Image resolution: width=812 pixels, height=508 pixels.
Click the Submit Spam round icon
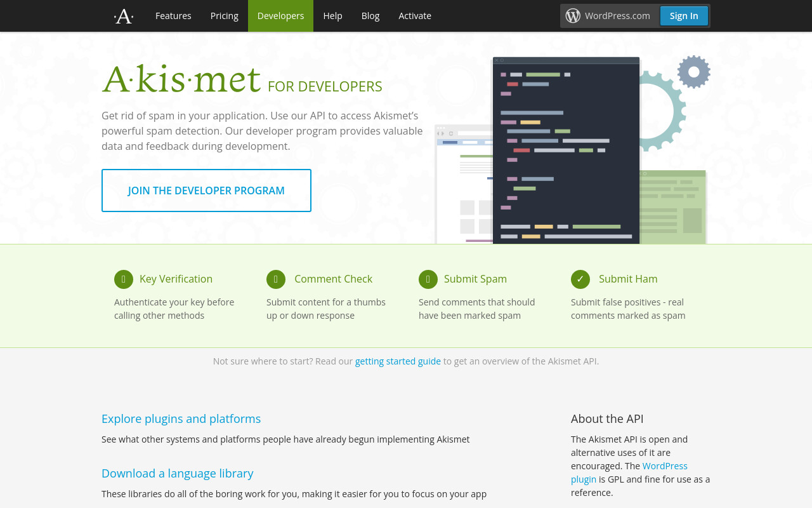pos(428,279)
